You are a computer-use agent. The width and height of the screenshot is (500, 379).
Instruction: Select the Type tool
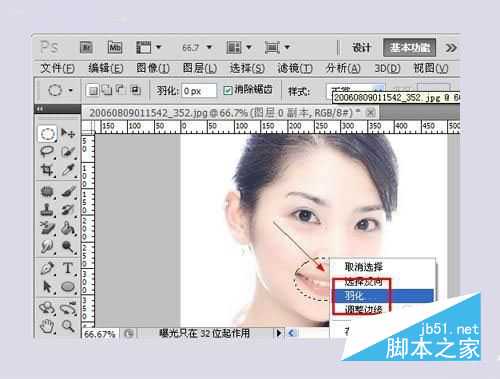click(x=68, y=268)
